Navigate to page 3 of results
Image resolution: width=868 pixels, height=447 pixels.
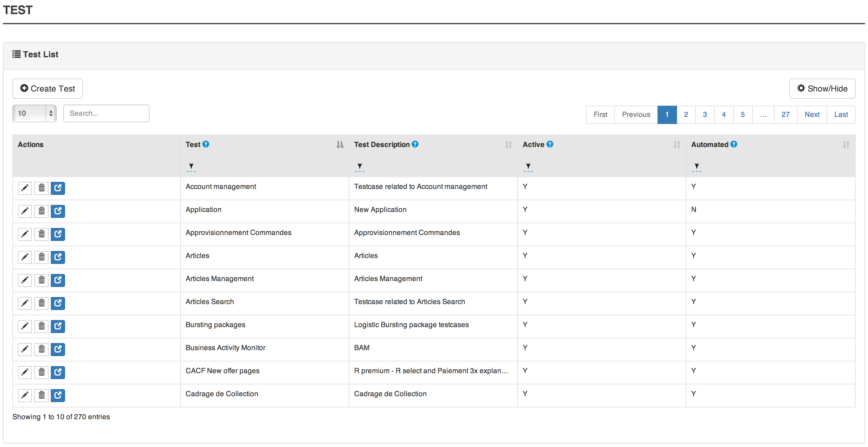point(705,114)
